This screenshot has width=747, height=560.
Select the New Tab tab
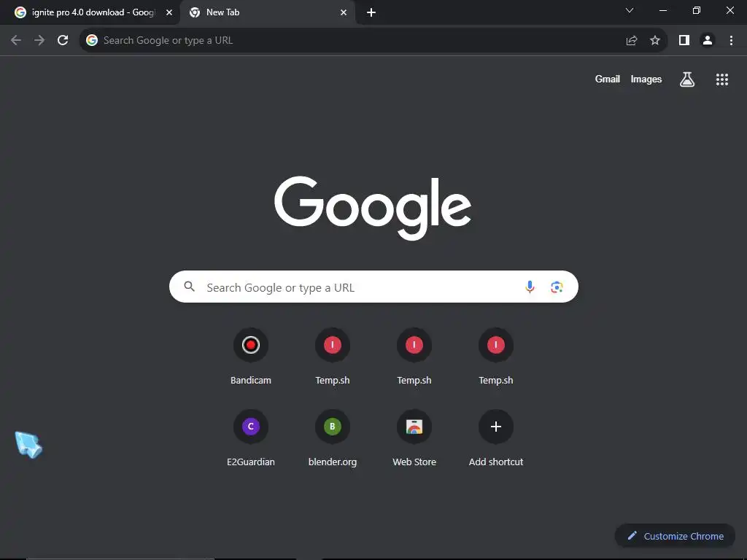tap(267, 12)
